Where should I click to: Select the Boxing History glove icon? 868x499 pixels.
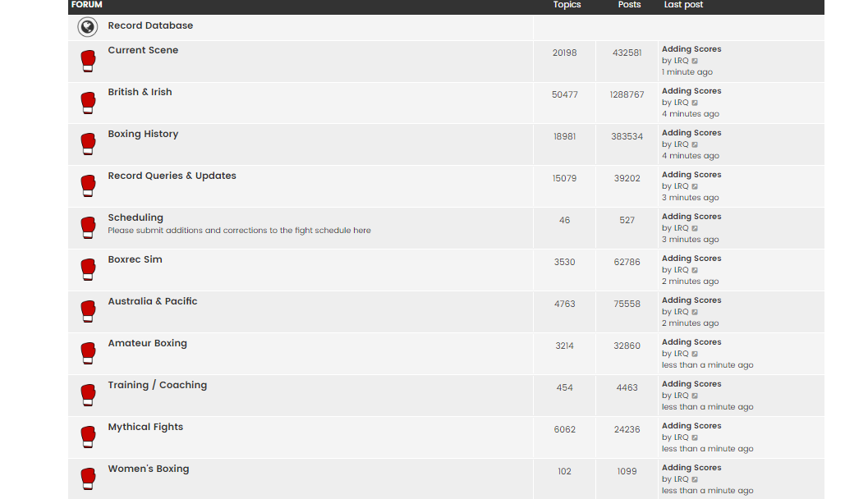[88, 144]
